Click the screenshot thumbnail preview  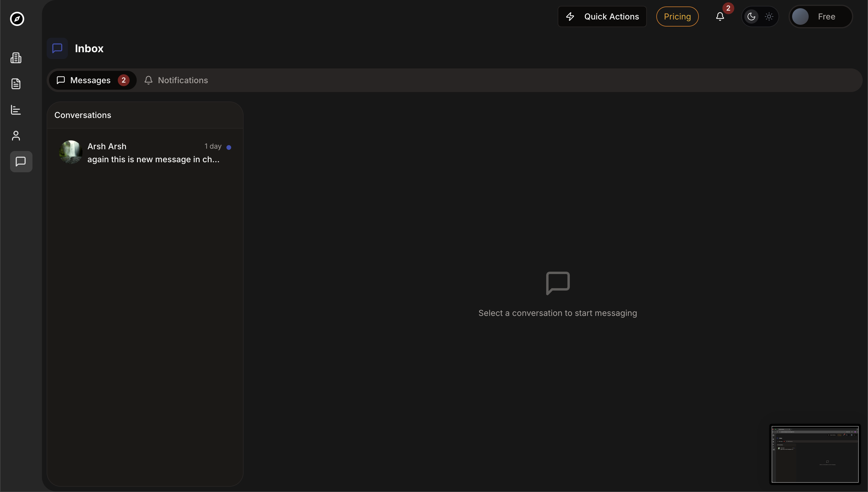click(815, 454)
